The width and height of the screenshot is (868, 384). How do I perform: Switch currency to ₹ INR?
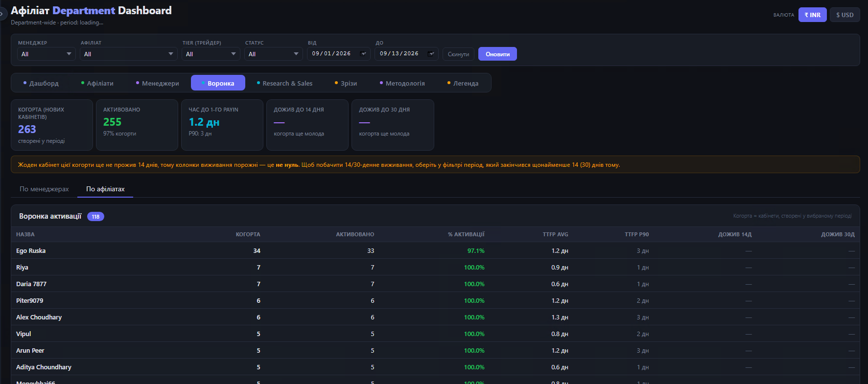coord(812,15)
